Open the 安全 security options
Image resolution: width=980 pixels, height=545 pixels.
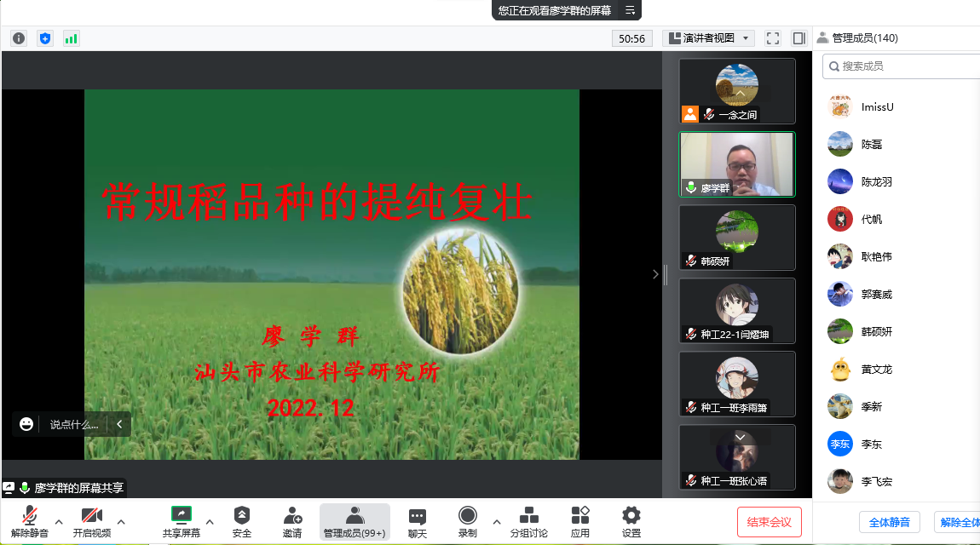[x=242, y=522]
